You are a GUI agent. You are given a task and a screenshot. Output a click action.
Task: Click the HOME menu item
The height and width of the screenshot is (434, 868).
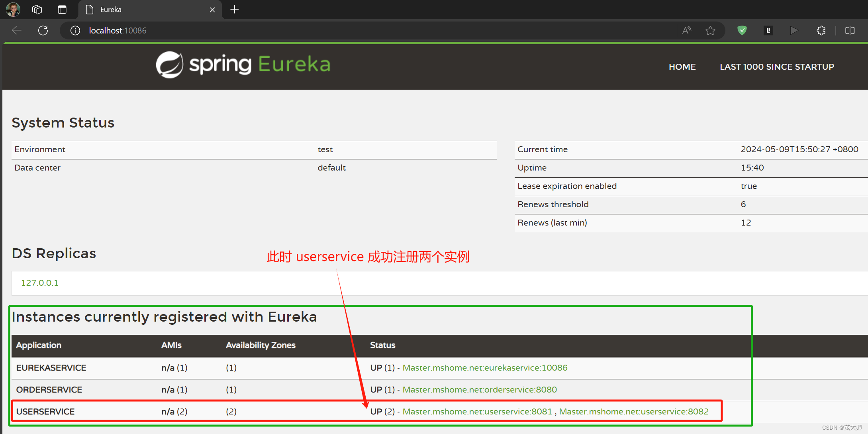(682, 67)
